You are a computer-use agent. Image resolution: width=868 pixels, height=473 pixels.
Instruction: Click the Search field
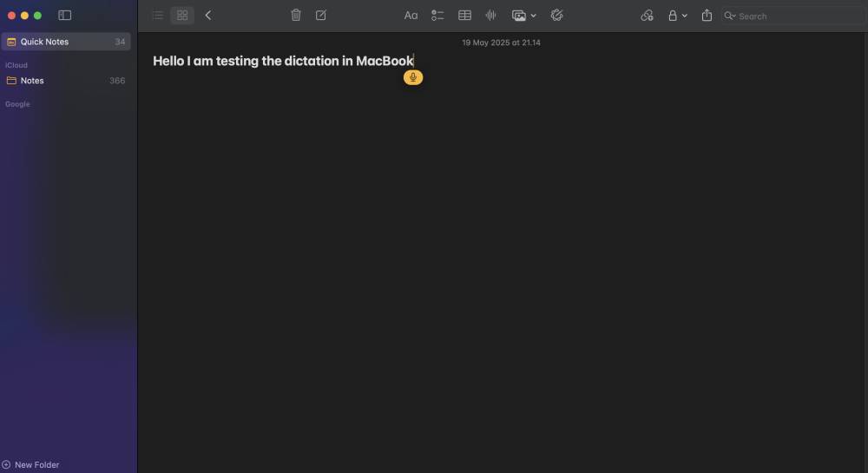(x=793, y=16)
